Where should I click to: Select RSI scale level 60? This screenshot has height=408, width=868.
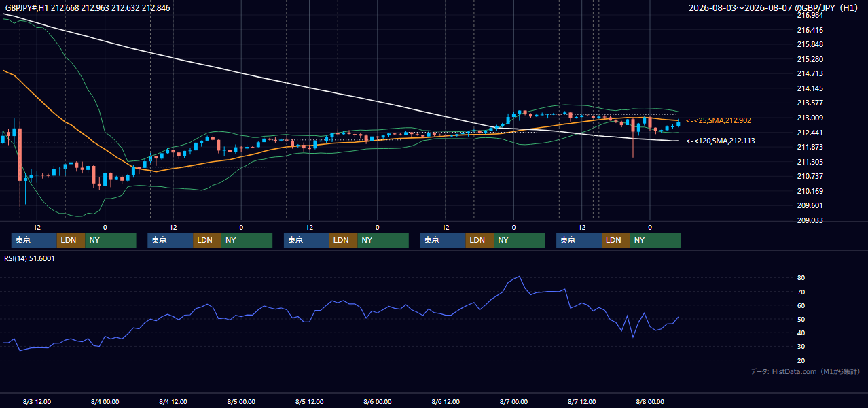point(801,305)
